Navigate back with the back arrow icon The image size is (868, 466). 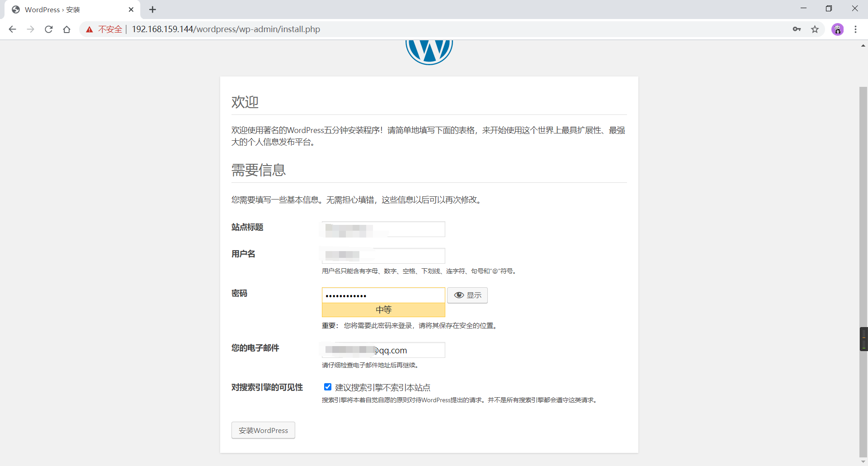pos(12,29)
